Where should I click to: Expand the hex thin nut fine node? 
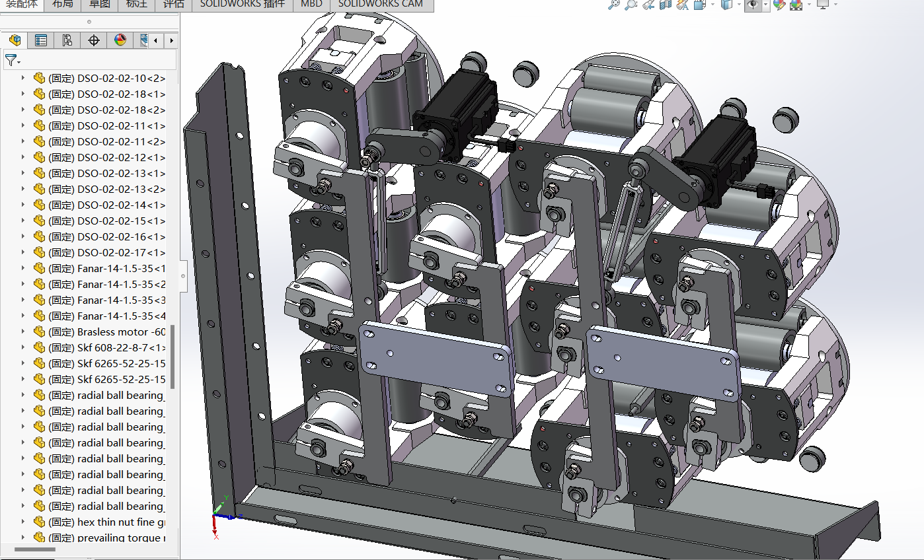click(x=23, y=522)
